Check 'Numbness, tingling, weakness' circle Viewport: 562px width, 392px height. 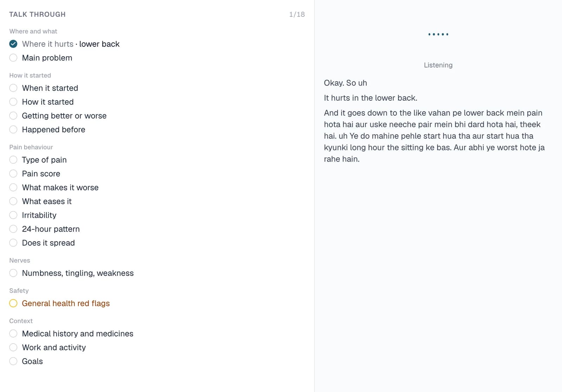point(13,273)
